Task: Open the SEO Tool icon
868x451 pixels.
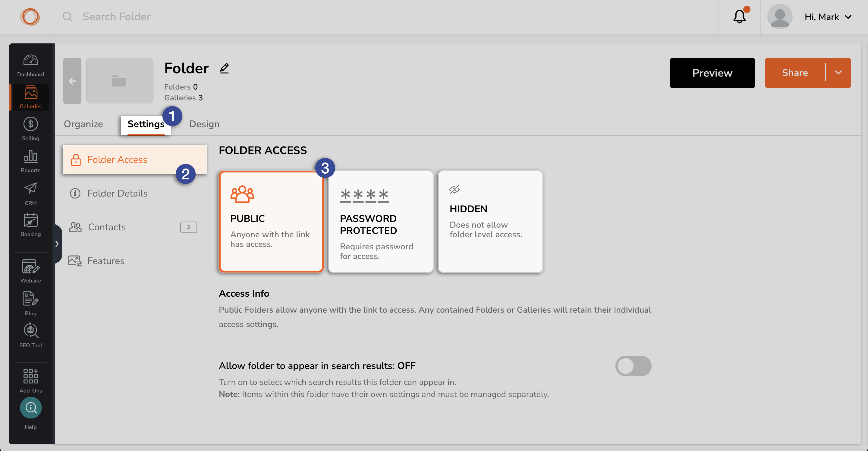Action: pyautogui.click(x=30, y=331)
